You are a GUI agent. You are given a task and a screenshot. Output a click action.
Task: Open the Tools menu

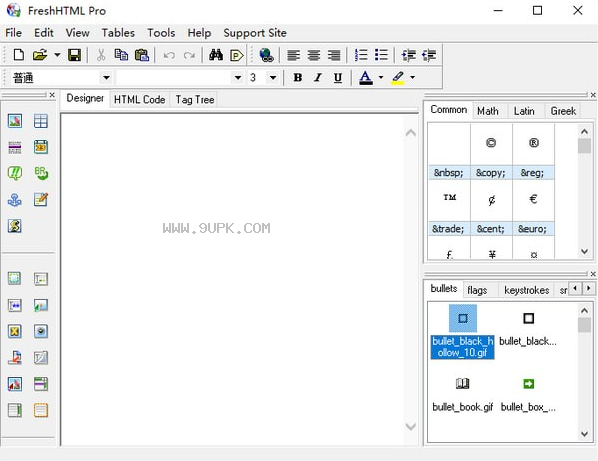161,33
